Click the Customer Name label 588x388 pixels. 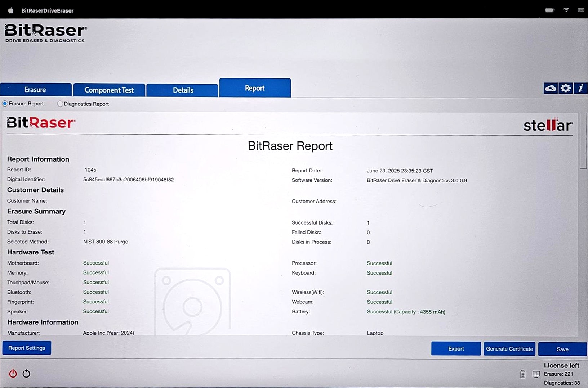(x=27, y=200)
